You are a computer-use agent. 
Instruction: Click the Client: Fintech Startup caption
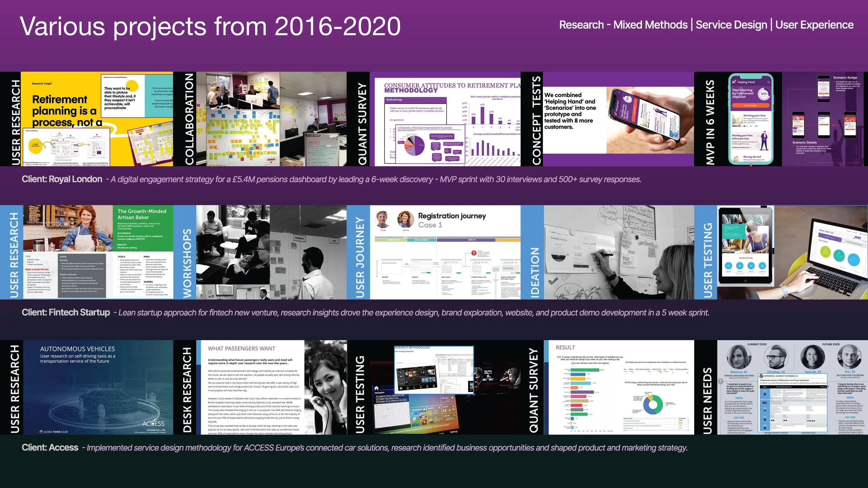[x=66, y=312]
